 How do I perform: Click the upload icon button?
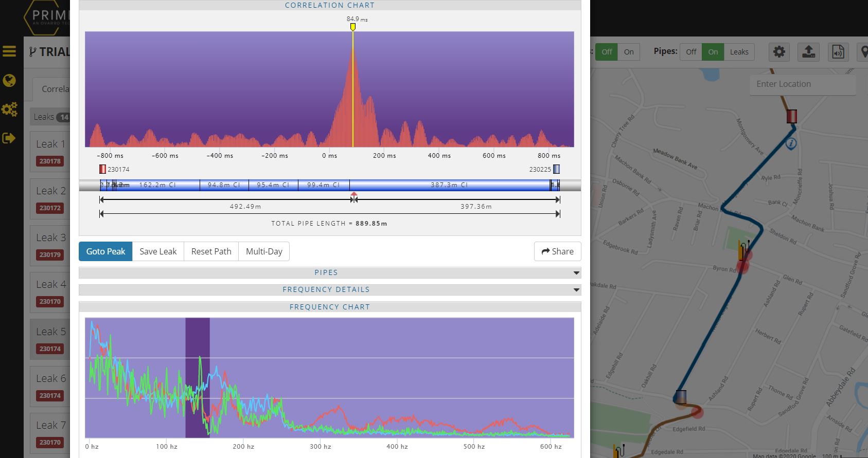(x=808, y=52)
